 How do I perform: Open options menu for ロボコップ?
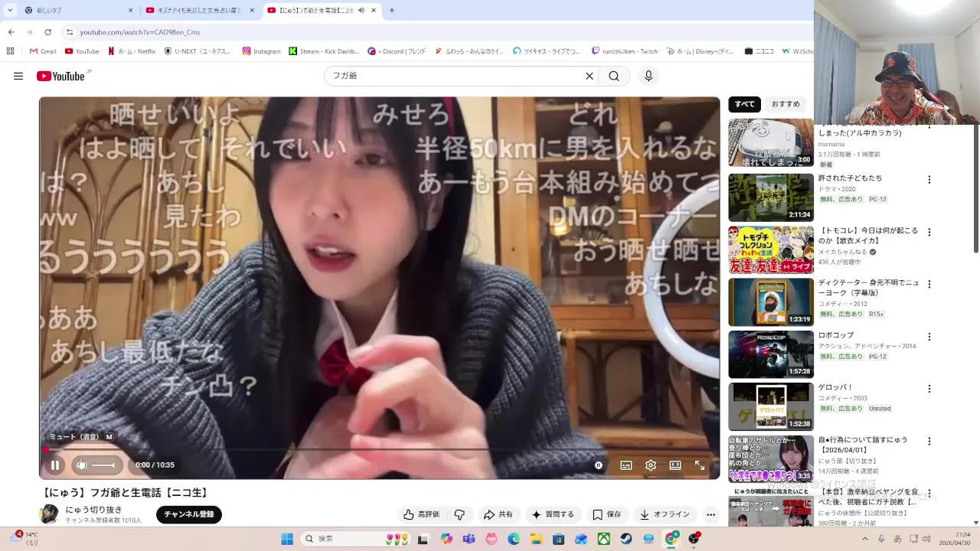click(929, 337)
